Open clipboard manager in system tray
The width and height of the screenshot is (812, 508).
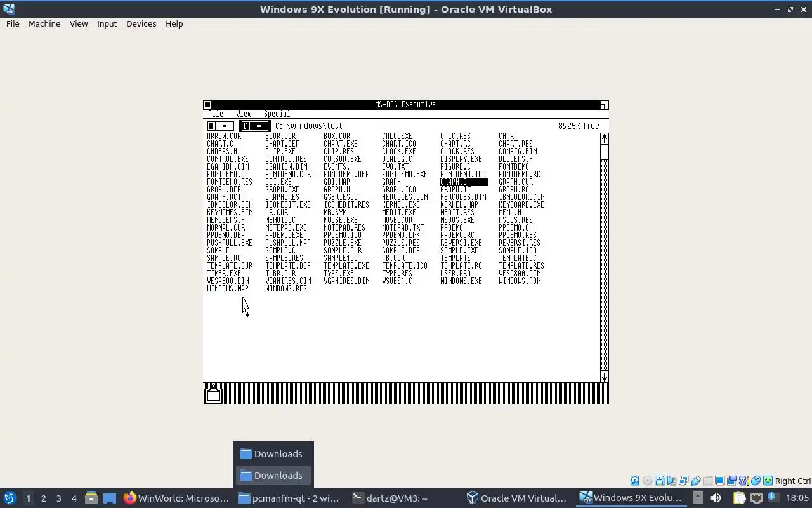[x=739, y=498]
